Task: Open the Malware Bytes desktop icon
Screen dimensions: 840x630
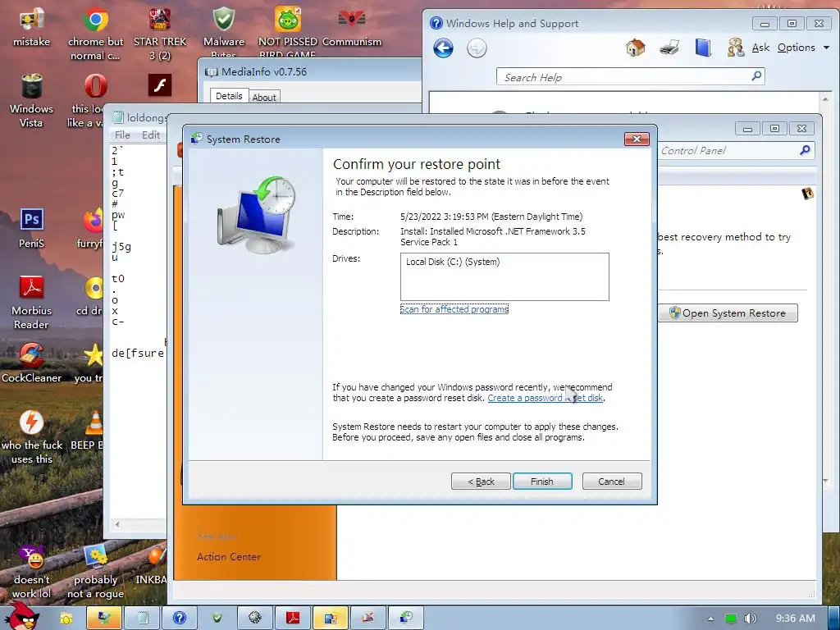Action: [x=223, y=31]
